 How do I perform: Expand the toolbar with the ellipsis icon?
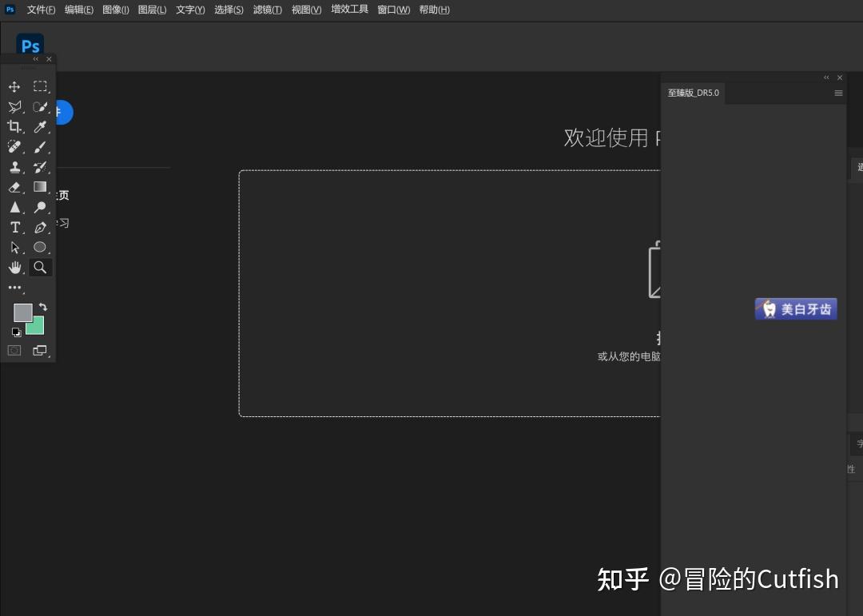(14, 287)
